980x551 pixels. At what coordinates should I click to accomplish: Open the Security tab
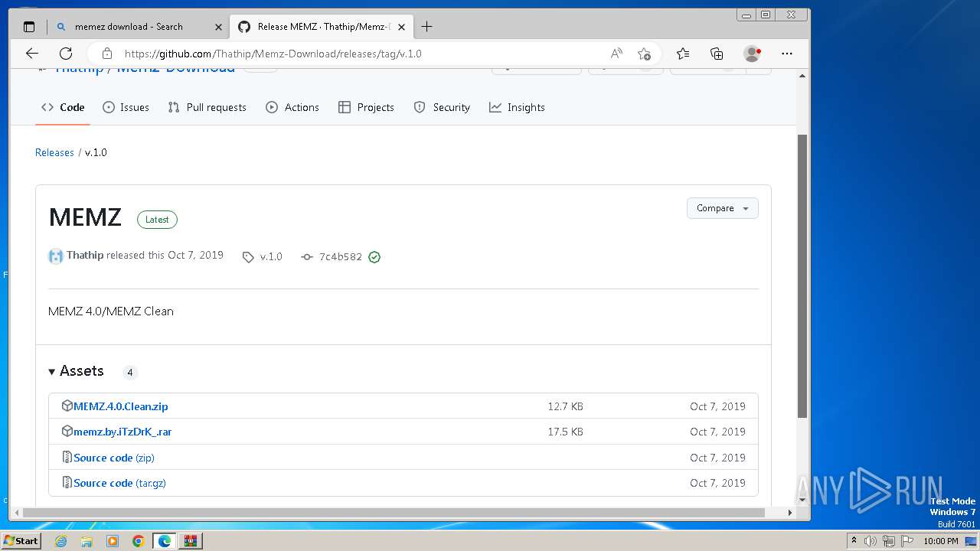442,107
